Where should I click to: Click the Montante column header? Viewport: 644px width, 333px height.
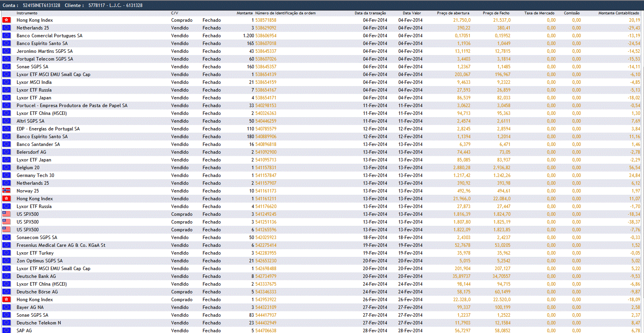tap(245, 13)
